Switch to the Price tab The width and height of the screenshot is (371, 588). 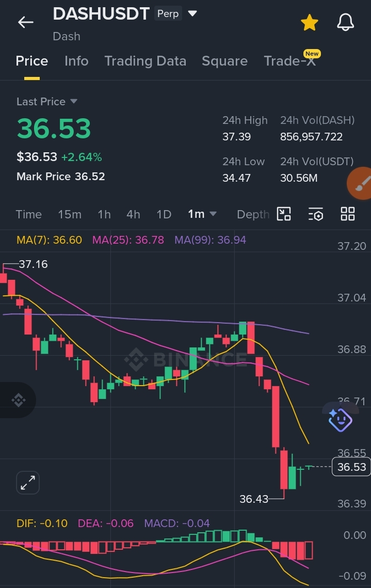pyautogui.click(x=32, y=61)
